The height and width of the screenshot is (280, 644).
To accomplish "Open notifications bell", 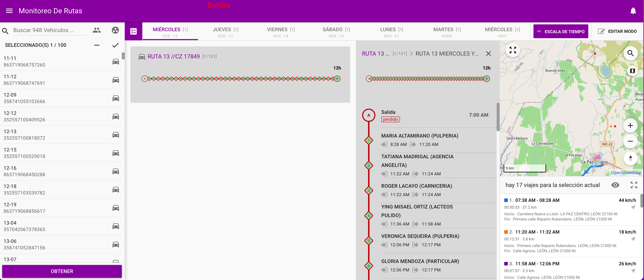I will pos(633,11).
